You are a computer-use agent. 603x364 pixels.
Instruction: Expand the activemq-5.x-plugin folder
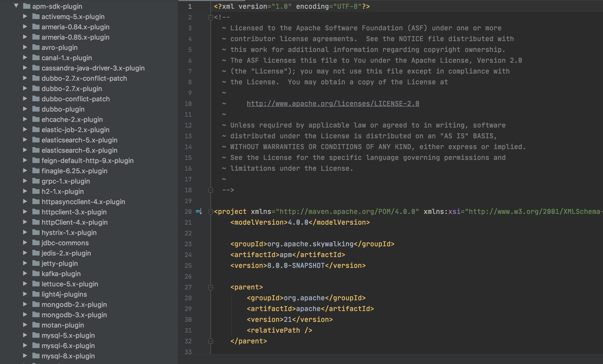(x=25, y=16)
